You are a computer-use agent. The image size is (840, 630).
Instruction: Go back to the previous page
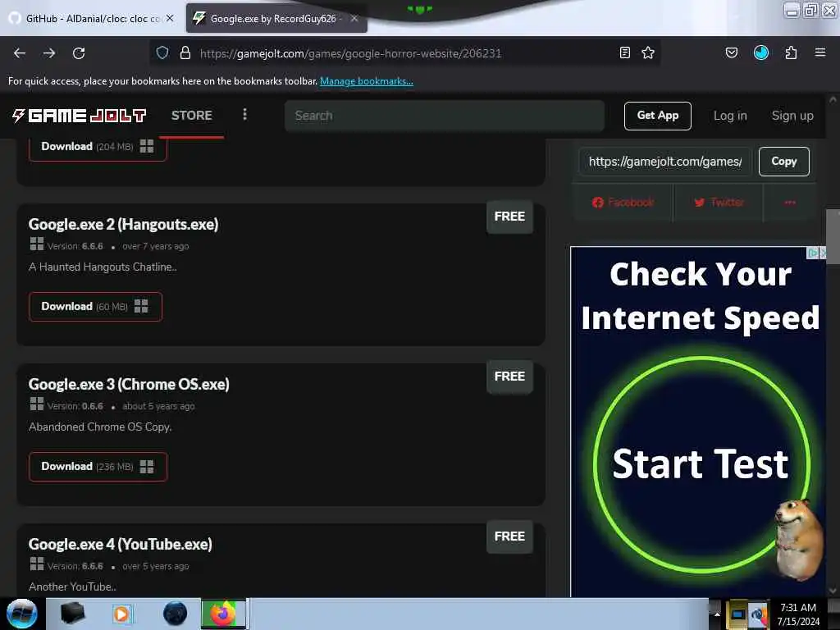(x=20, y=53)
